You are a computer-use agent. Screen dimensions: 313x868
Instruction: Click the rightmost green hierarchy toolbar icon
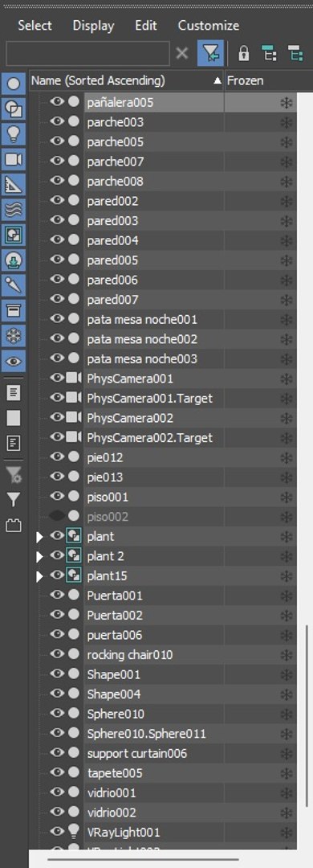tap(295, 54)
